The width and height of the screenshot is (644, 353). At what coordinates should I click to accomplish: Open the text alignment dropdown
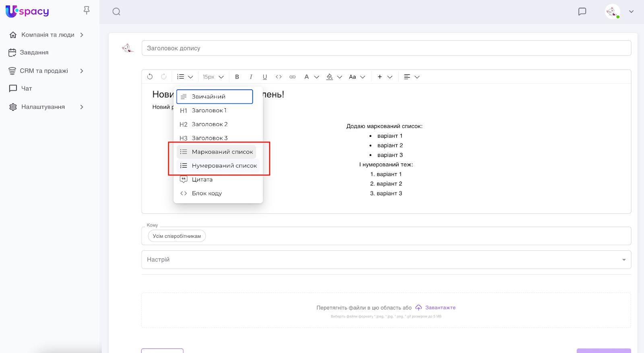[411, 77]
